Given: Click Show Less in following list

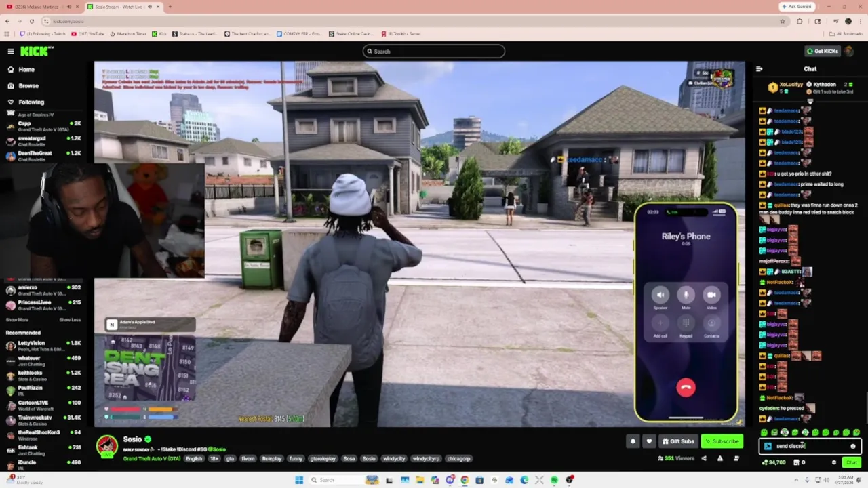Looking at the screenshot, I should point(70,320).
